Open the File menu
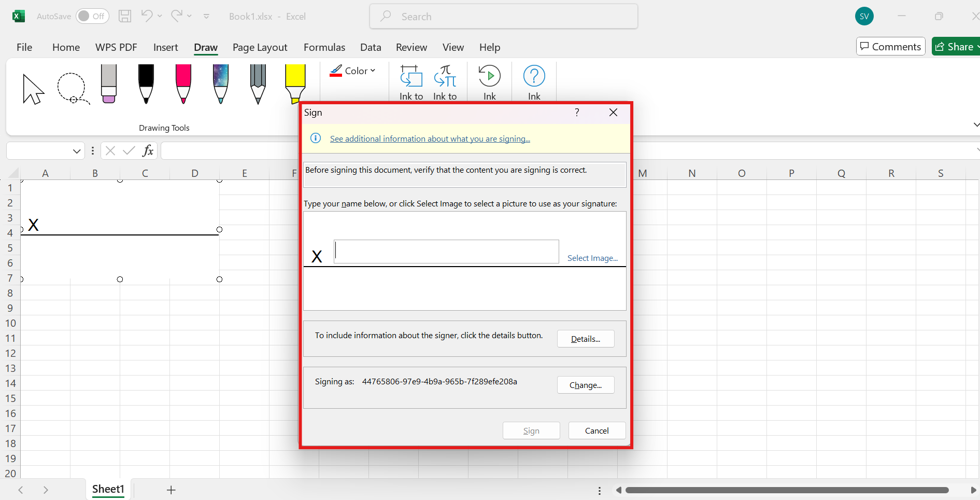980x500 pixels. point(24,47)
